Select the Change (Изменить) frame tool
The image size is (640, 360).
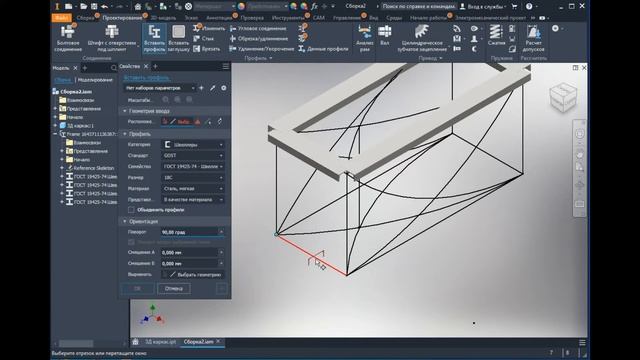[209, 28]
